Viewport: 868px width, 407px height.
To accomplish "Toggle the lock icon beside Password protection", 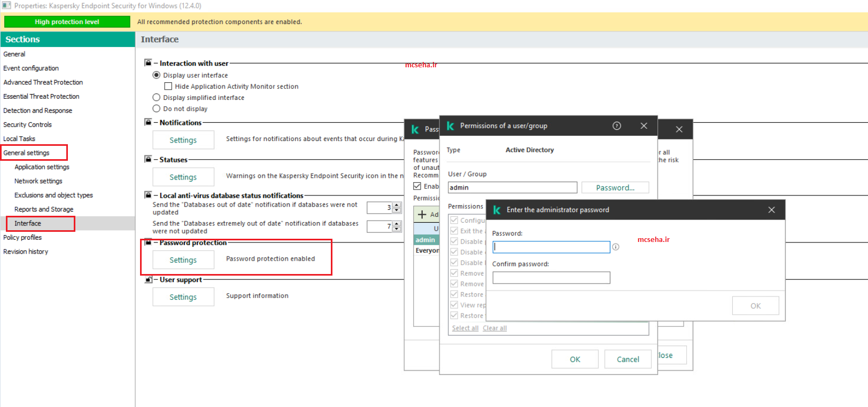I will tap(148, 242).
